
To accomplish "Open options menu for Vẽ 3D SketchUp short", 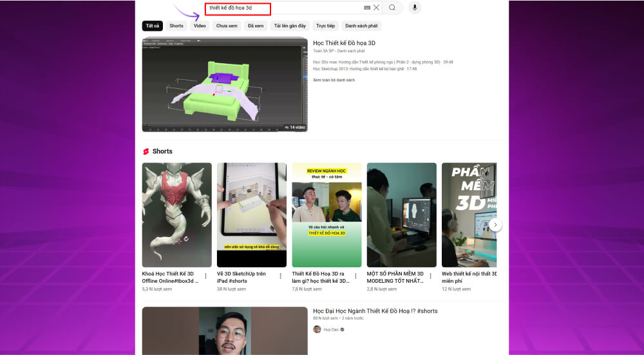I will (x=281, y=276).
